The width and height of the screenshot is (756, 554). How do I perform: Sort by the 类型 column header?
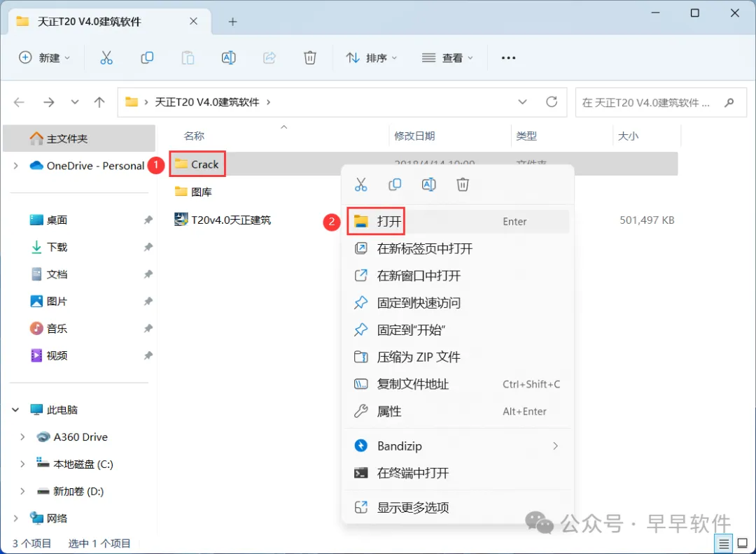coord(526,136)
